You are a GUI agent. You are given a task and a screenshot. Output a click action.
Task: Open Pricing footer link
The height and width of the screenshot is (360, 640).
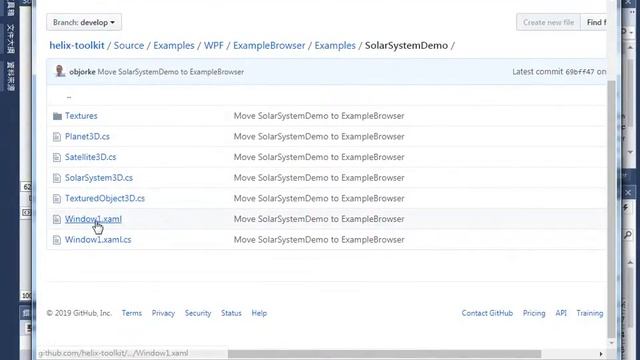[x=534, y=313]
